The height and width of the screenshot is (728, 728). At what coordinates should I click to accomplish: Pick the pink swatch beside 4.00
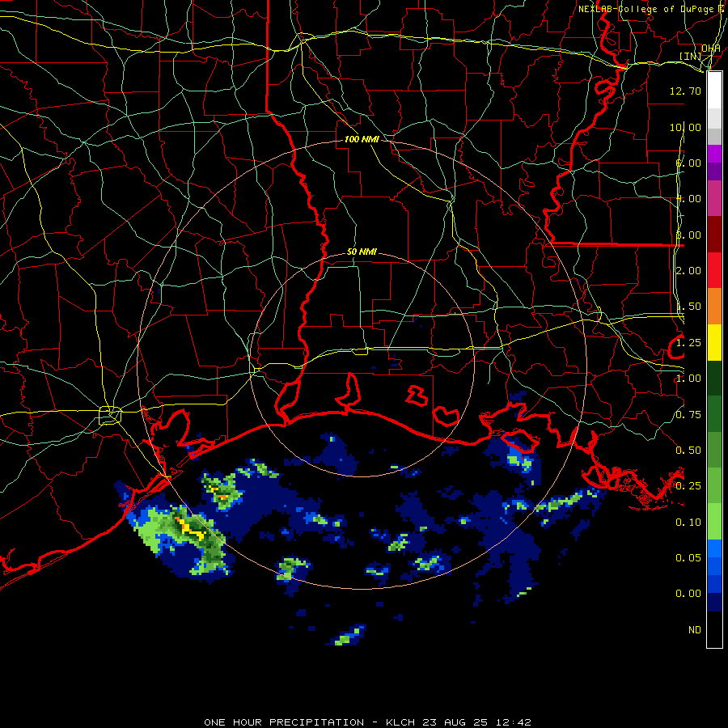pos(714,199)
